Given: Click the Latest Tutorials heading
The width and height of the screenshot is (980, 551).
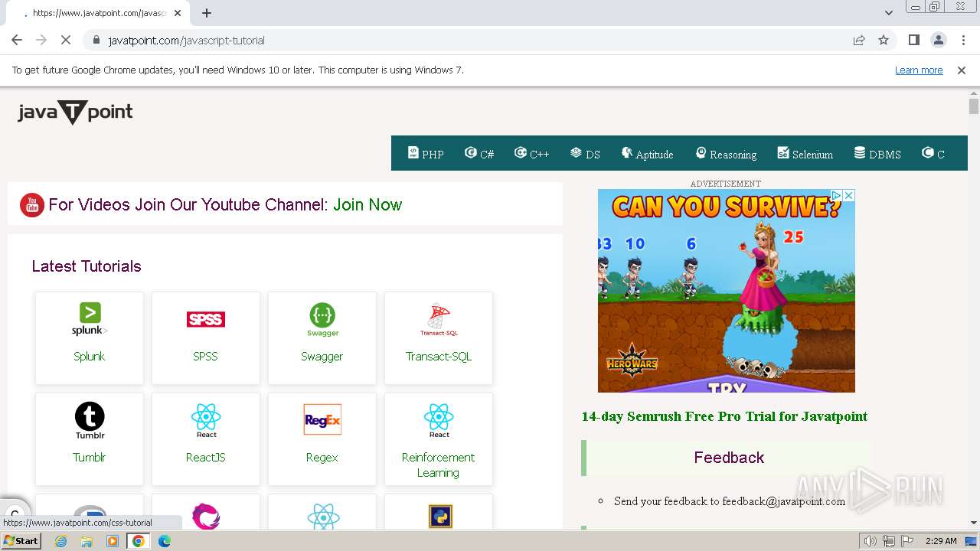Looking at the screenshot, I should 87,266.
